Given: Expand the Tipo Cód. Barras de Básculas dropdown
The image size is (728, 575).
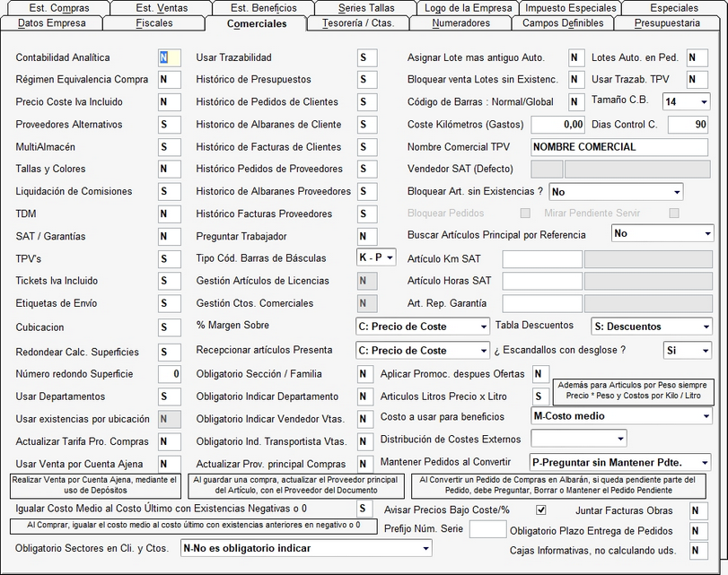Looking at the screenshot, I should tap(376, 257).
